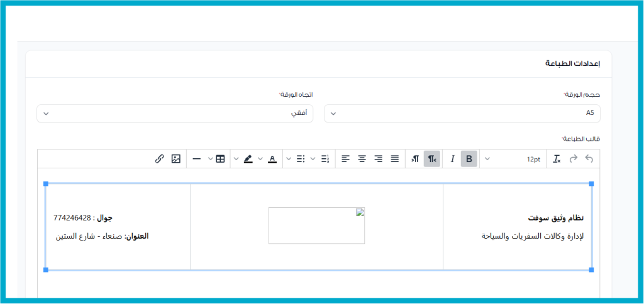644x304 pixels.
Task: Open the 12pt font size dropdown
Action: (513, 159)
